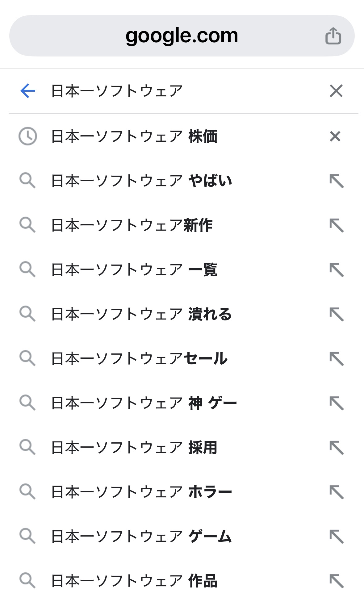Tap magnifier icon beside 採用 suggestion
This screenshot has width=364, height=610.
coord(27,447)
